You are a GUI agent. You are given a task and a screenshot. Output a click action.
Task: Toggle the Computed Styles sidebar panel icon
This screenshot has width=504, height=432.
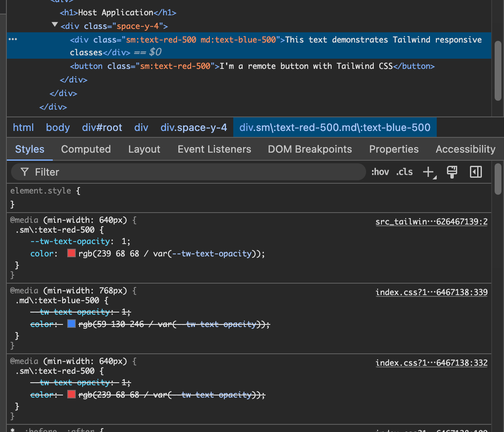pyautogui.click(x=475, y=172)
